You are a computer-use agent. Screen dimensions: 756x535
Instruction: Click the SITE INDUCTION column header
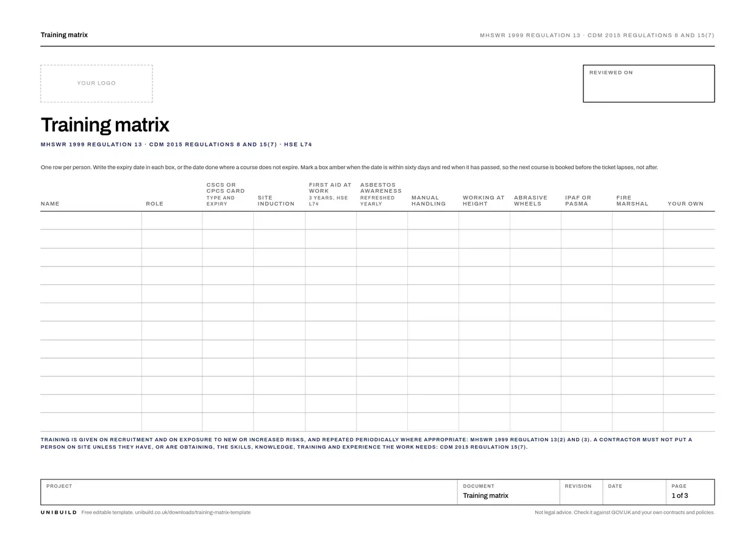276,201
